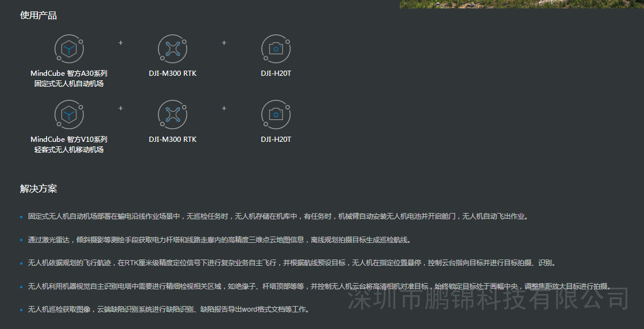
Task: Click the camera icon in the V10 product row
Action: pos(276,115)
